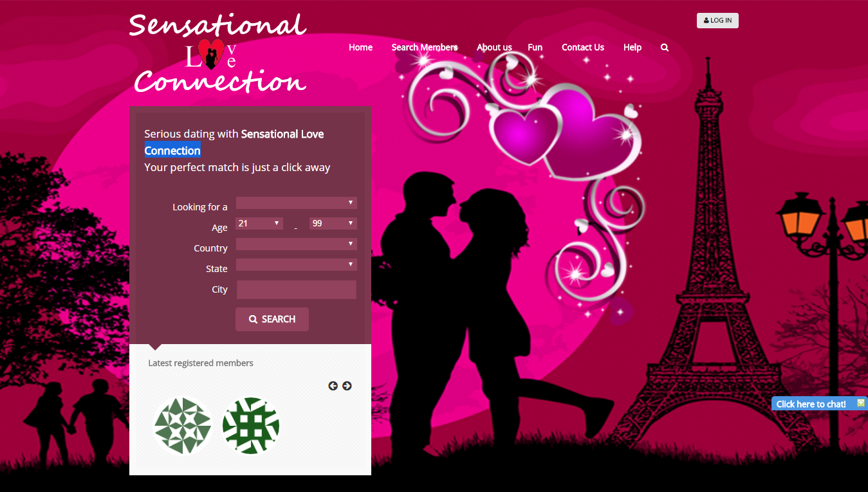Click the Looking for a label
Viewport: 868px width, 492px height.
point(200,207)
